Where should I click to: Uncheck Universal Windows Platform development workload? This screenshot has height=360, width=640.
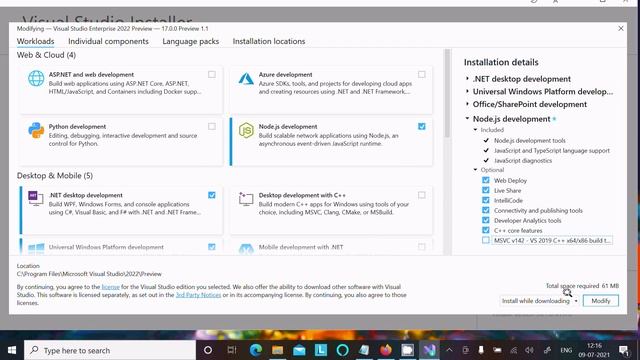coord(211,247)
